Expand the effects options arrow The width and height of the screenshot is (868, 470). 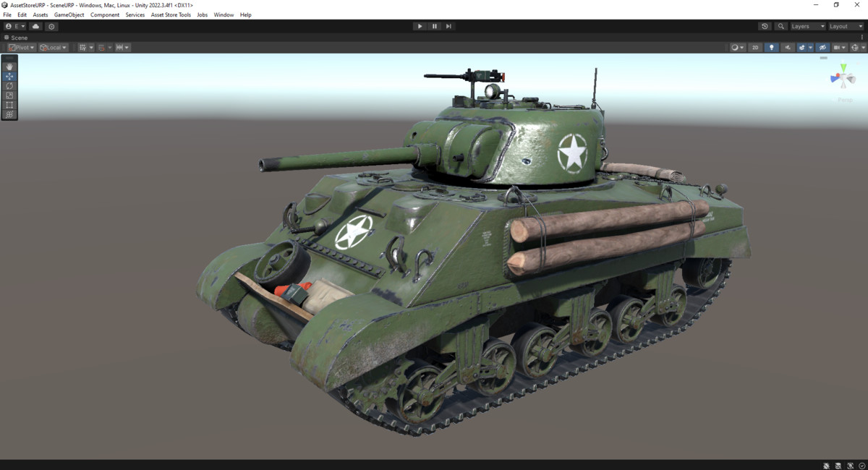coord(810,48)
